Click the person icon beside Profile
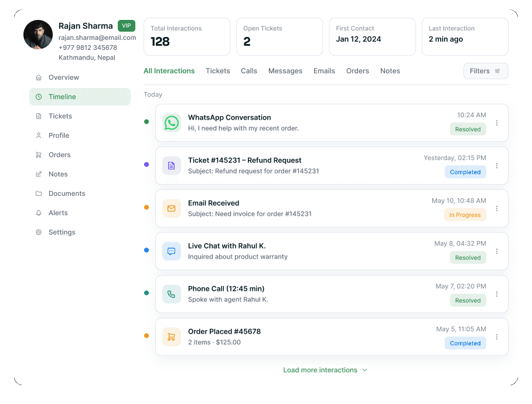 [x=39, y=135]
